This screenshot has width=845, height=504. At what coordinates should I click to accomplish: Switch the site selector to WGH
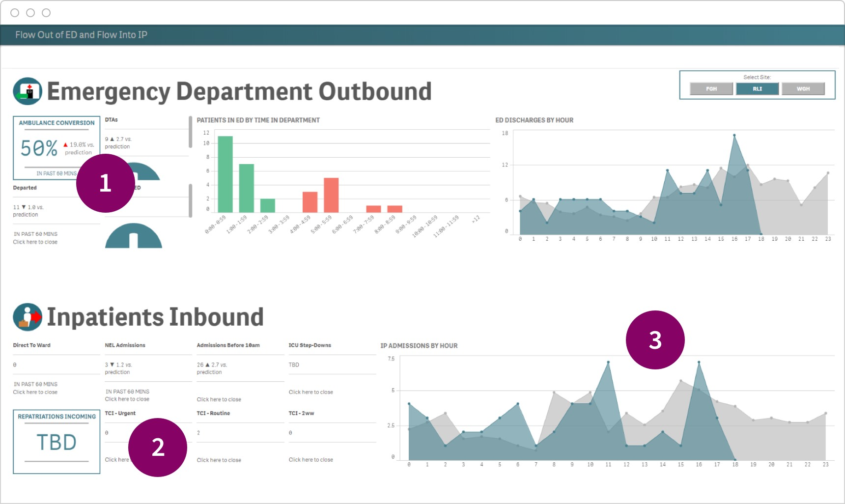pos(803,89)
